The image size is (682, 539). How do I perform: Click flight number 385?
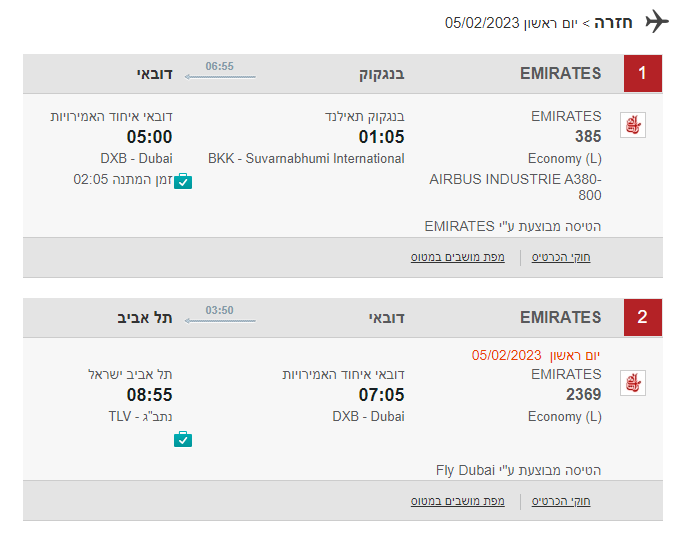588,137
